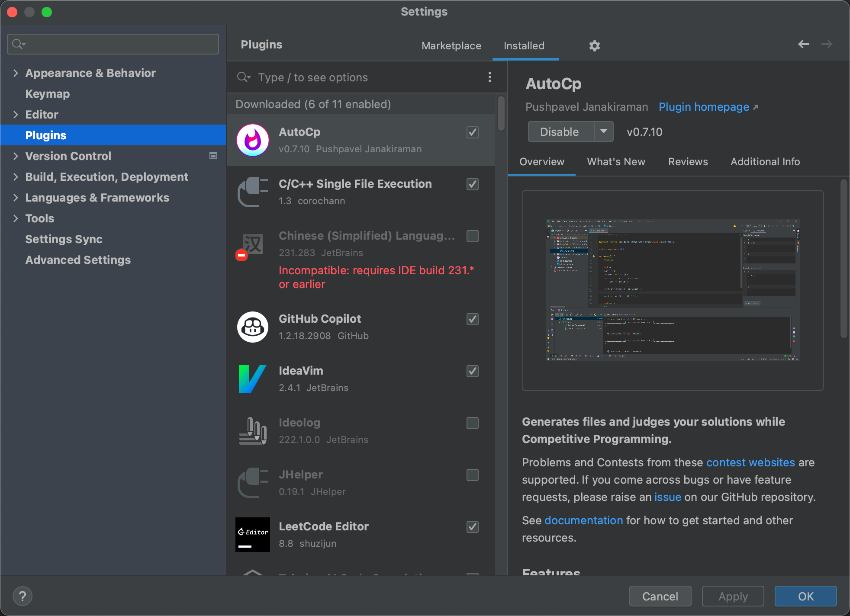This screenshot has width=850, height=616.
Task: Switch to the Marketplace tab
Action: [451, 46]
